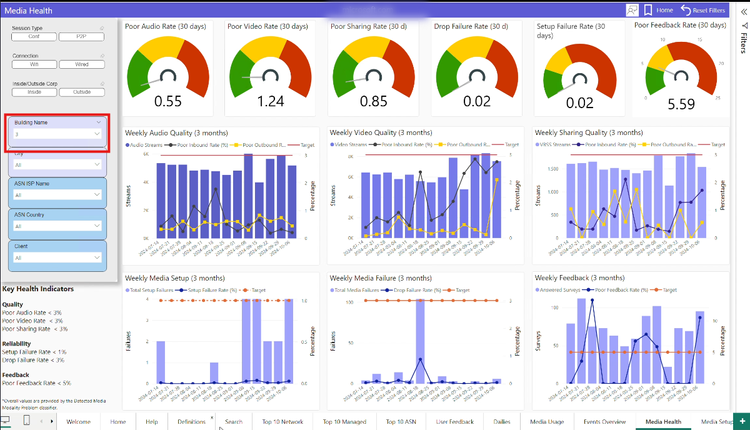
Task: Toggle the P2P session type filter
Action: point(82,36)
